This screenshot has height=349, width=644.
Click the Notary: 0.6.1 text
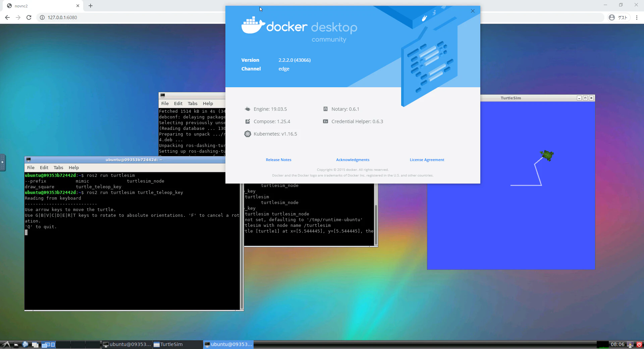coord(345,109)
